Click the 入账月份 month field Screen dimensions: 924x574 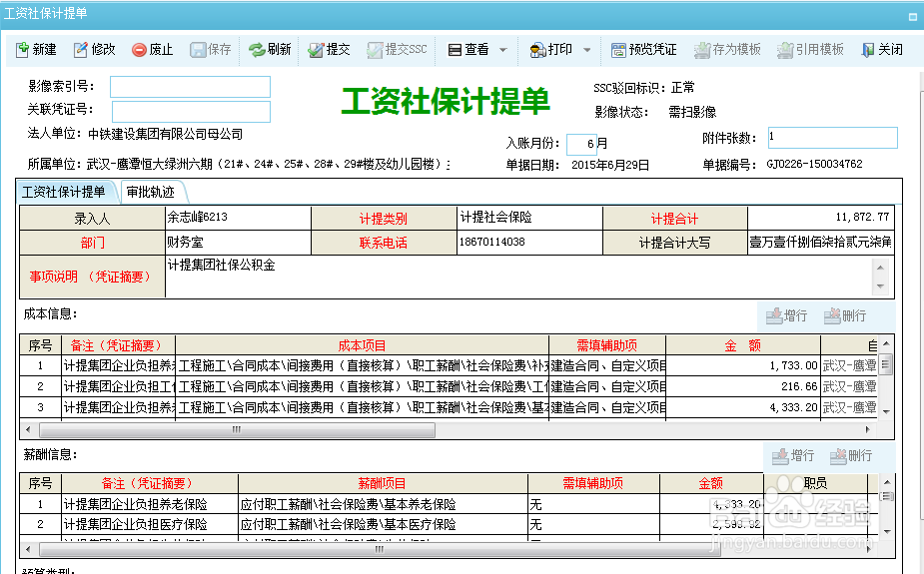(581, 144)
